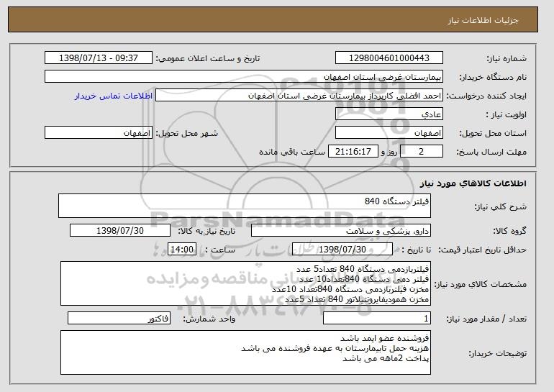
Task: Select the تعداد / مقدار field showing 1
Action: point(377,319)
